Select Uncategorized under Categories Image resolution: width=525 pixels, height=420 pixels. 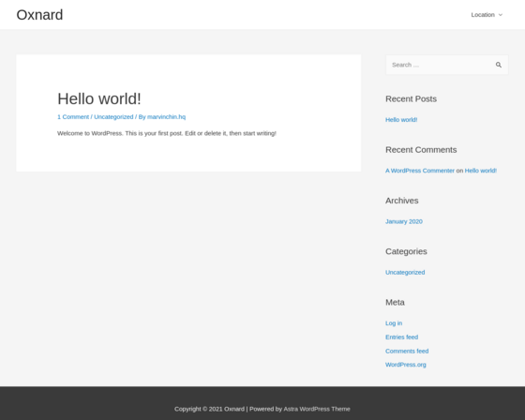point(405,272)
